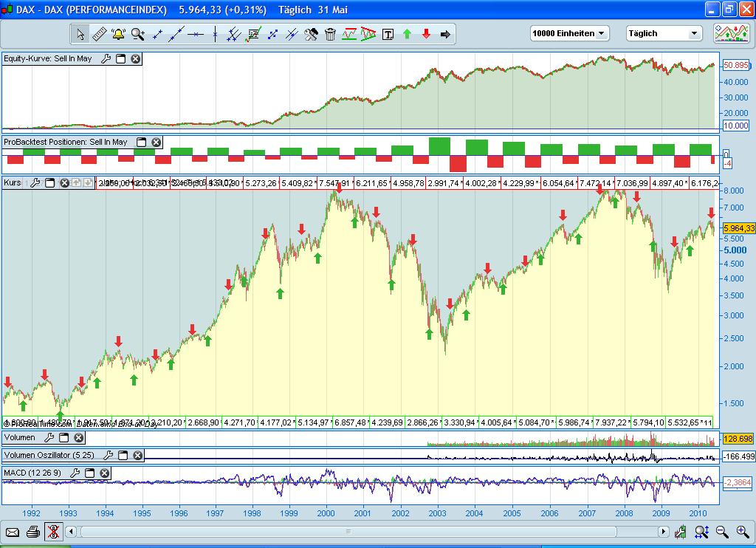Open Volumen panel wrench settings
This screenshot has width=756, height=548.
(49, 437)
